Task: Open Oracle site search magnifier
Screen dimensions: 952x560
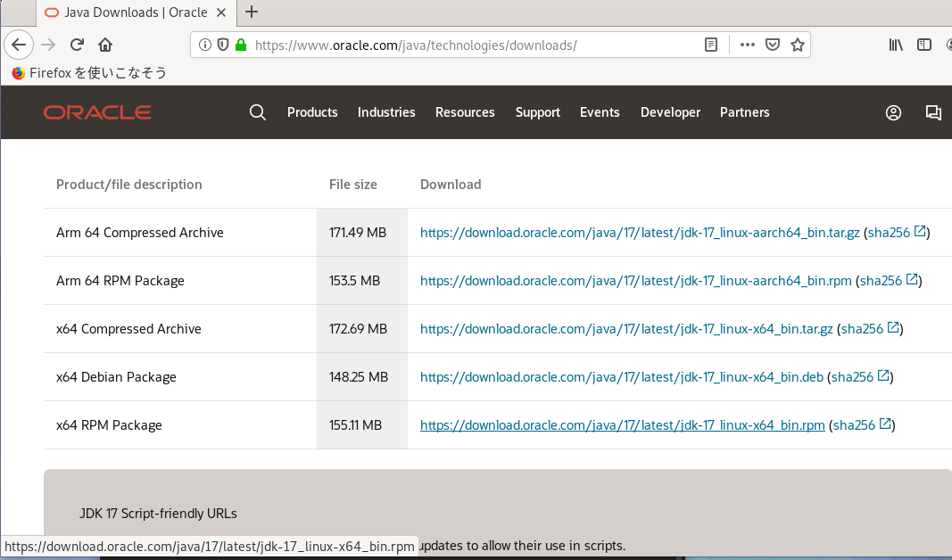Action: point(258,112)
